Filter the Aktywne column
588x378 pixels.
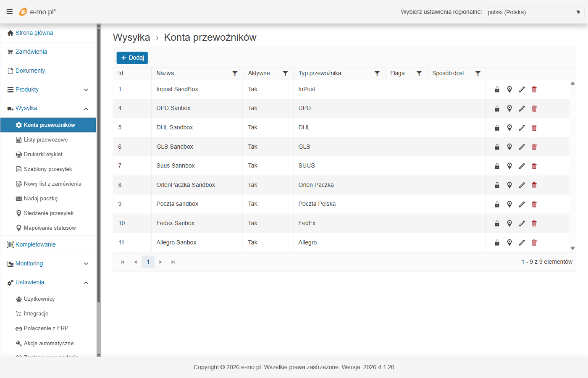(285, 73)
